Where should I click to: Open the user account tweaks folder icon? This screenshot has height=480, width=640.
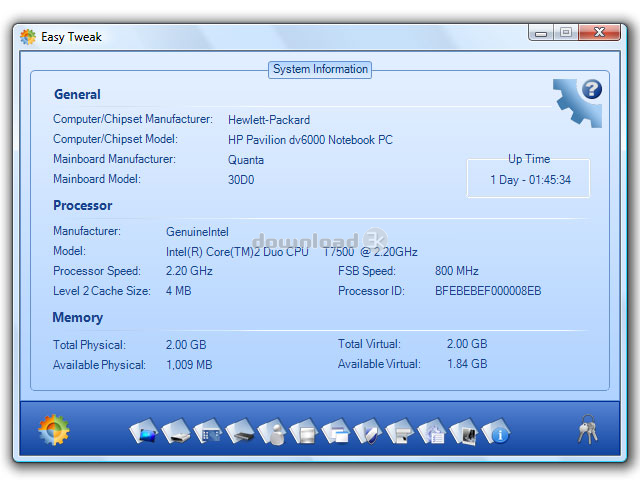click(272, 432)
